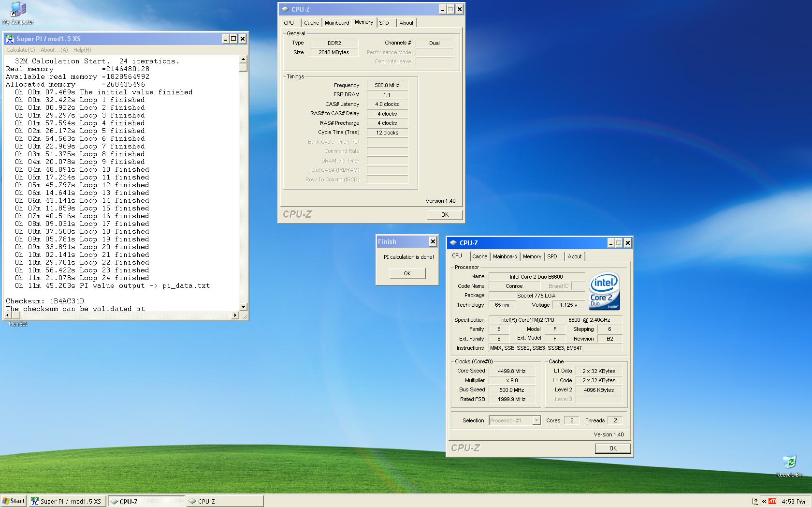Switch to Super PI taskbar button
The image size is (812, 508).
[67, 501]
